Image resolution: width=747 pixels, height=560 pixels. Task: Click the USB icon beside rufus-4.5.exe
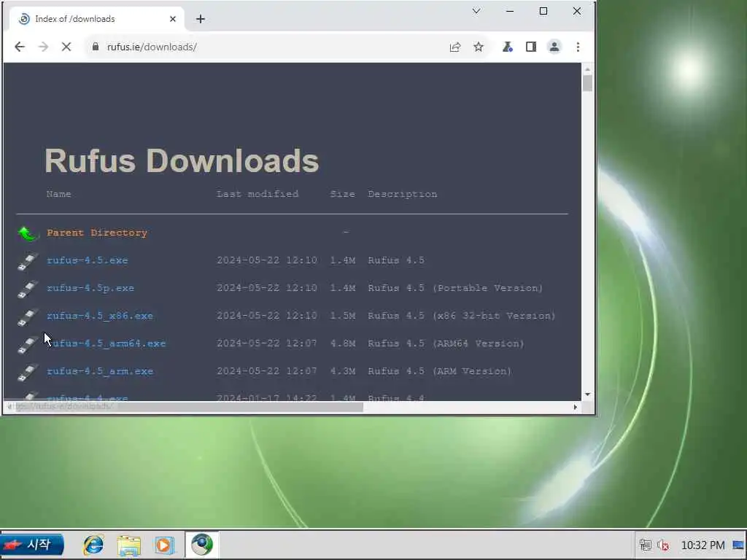click(28, 262)
